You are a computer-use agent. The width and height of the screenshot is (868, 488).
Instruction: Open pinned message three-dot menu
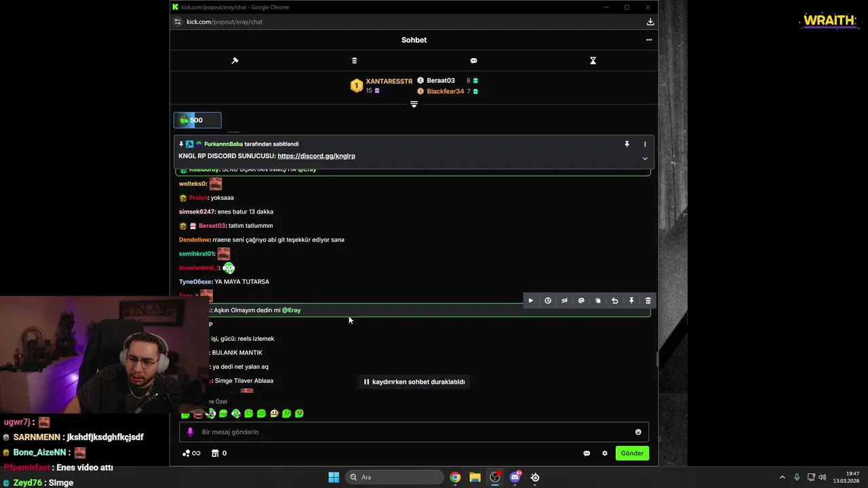tap(645, 144)
